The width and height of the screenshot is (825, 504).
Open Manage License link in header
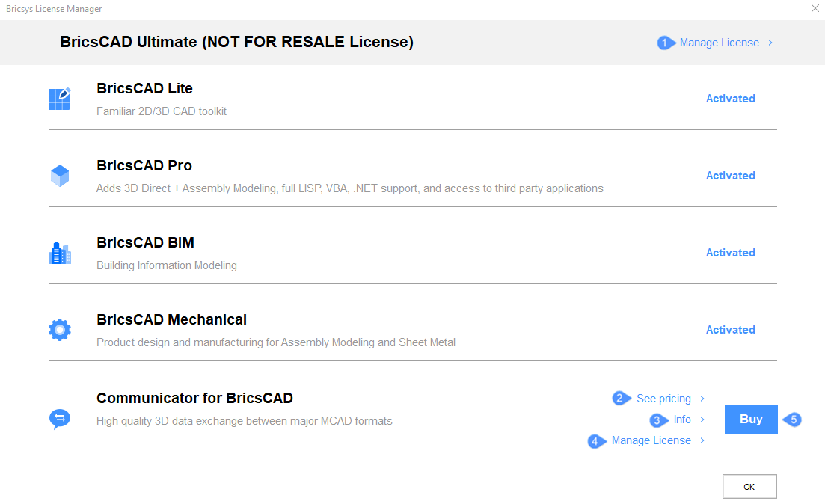pyautogui.click(x=719, y=43)
